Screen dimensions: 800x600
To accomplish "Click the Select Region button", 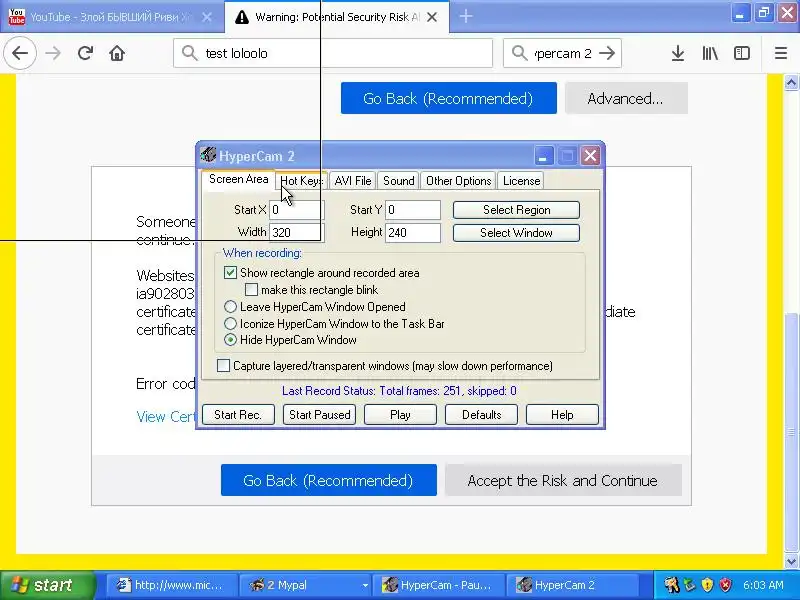I will pos(516,210).
